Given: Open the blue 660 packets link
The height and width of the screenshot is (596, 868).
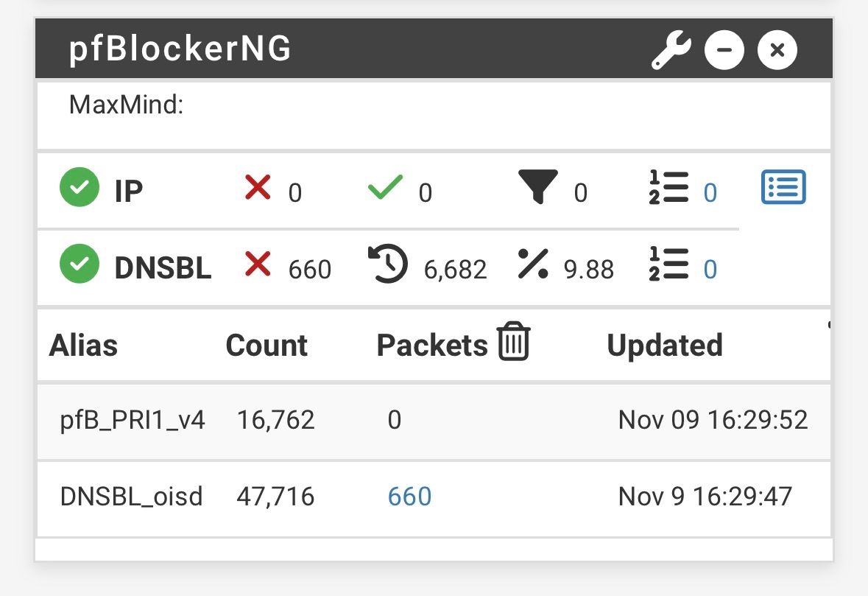Looking at the screenshot, I should tap(409, 497).
